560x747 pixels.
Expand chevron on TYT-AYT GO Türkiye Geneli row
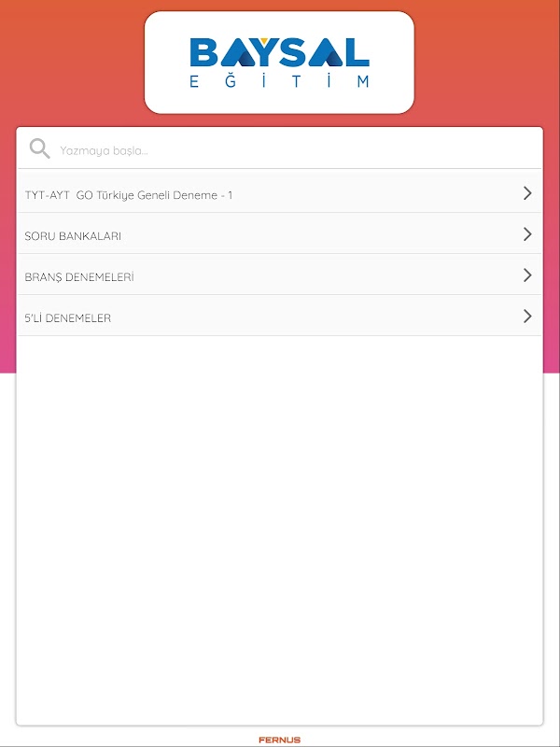coord(527,193)
